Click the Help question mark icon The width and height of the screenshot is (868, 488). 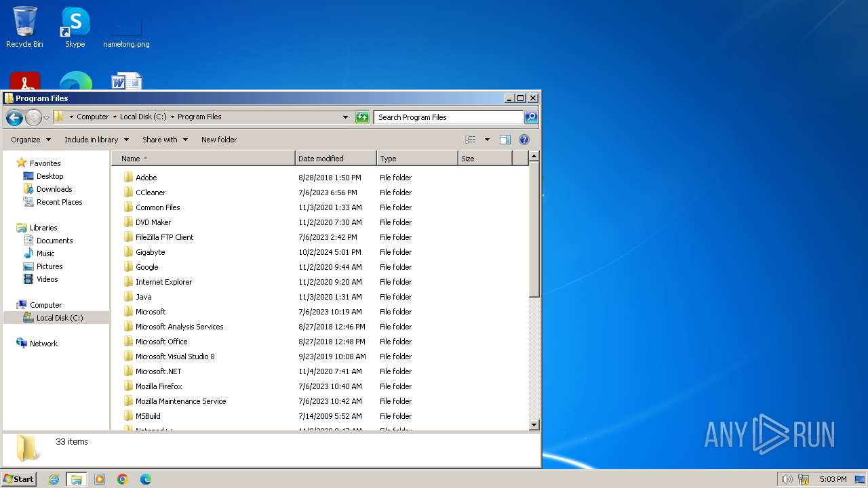click(x=524, y=140)
